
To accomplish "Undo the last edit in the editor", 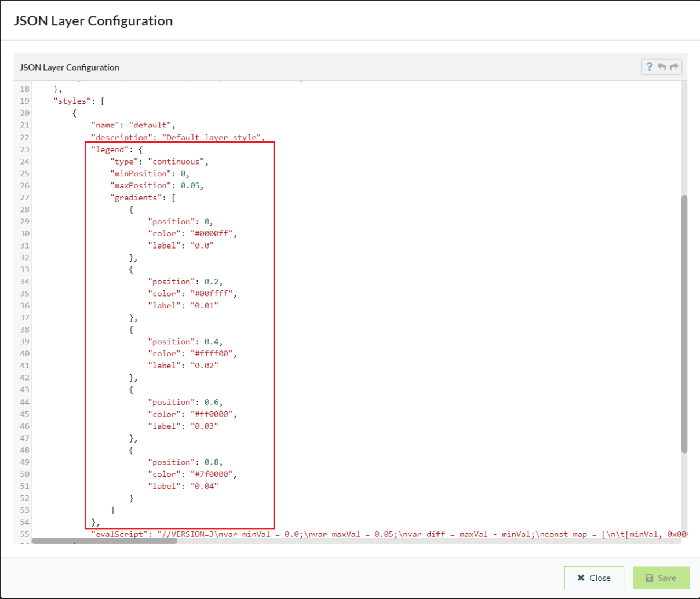I will click(x=662, y=67).
